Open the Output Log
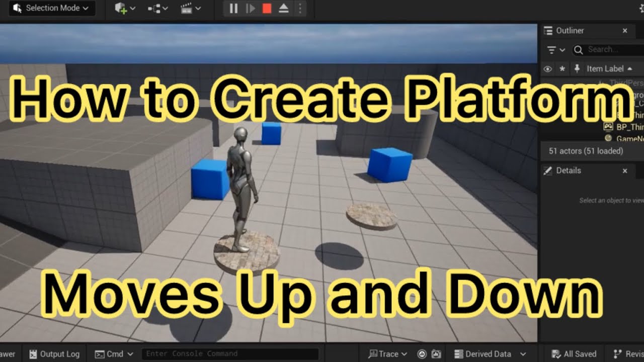 point(54,354)
